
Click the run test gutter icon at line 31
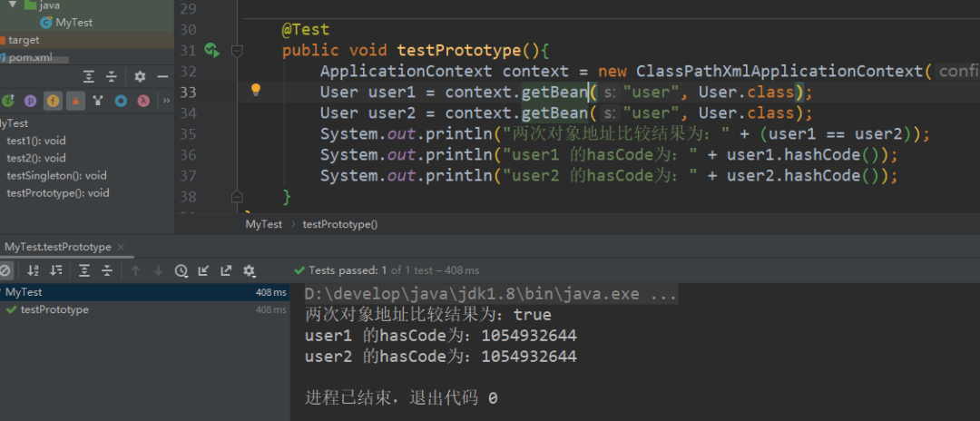[x=211, y=50]
